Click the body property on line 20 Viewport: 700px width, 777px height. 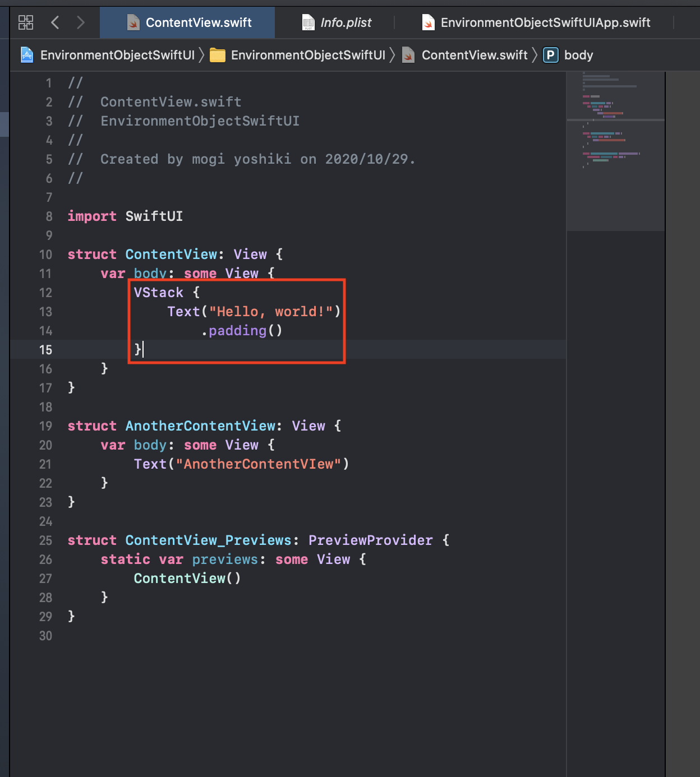click(150, 445)
